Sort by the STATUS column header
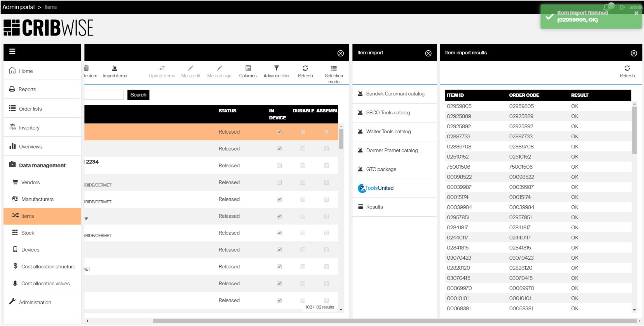This screenshot has height=326, width=644. 227,111
